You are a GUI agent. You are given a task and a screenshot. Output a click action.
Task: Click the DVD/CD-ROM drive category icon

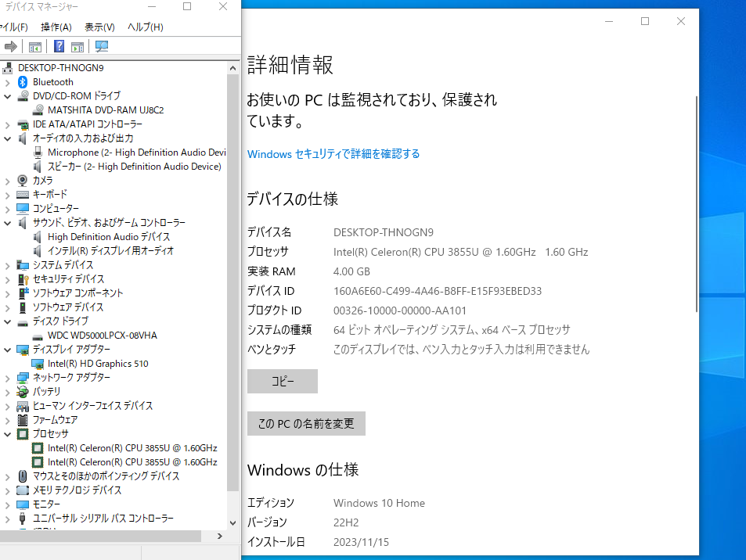coord(23,96)
